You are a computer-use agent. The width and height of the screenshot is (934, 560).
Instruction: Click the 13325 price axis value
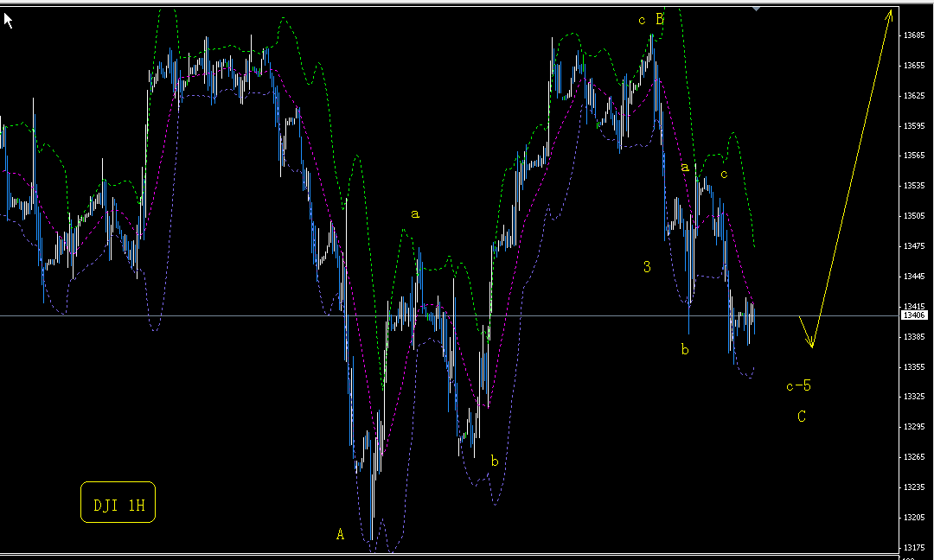(x=914, y=397)
